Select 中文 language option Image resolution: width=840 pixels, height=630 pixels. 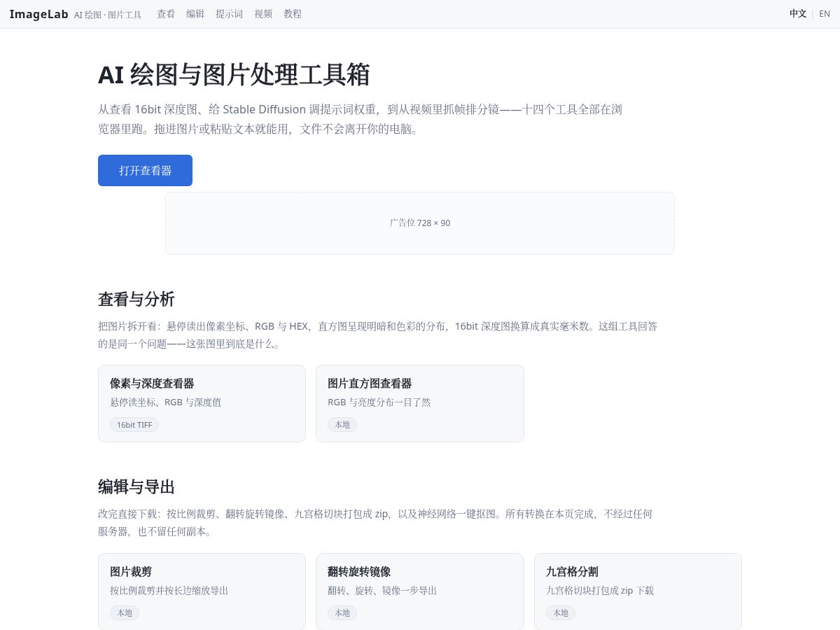798,13
